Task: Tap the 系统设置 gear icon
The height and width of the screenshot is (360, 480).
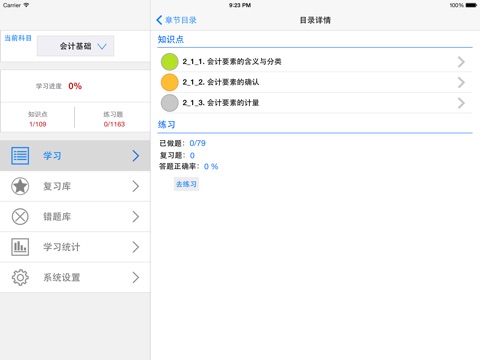Action: pyautogui.click(x=20, y=277)
